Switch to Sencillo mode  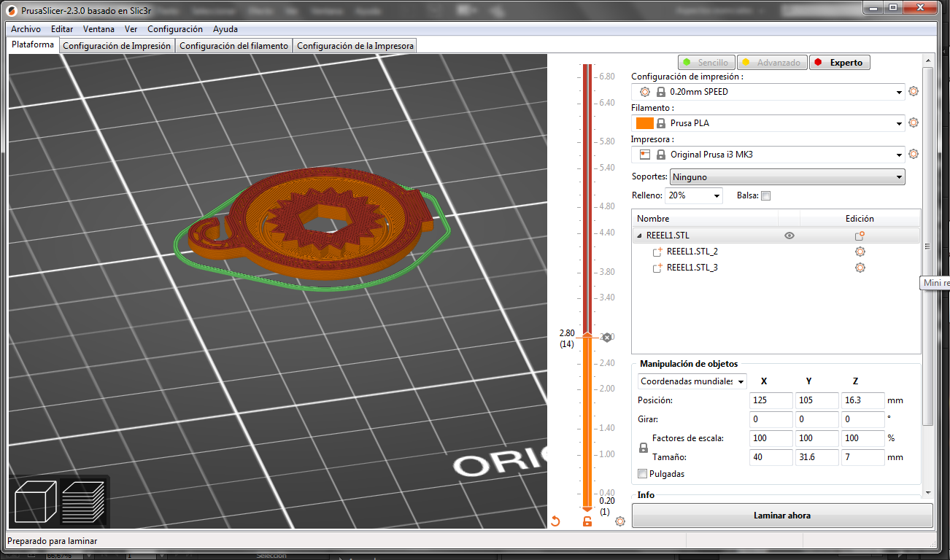coord(706,63)
